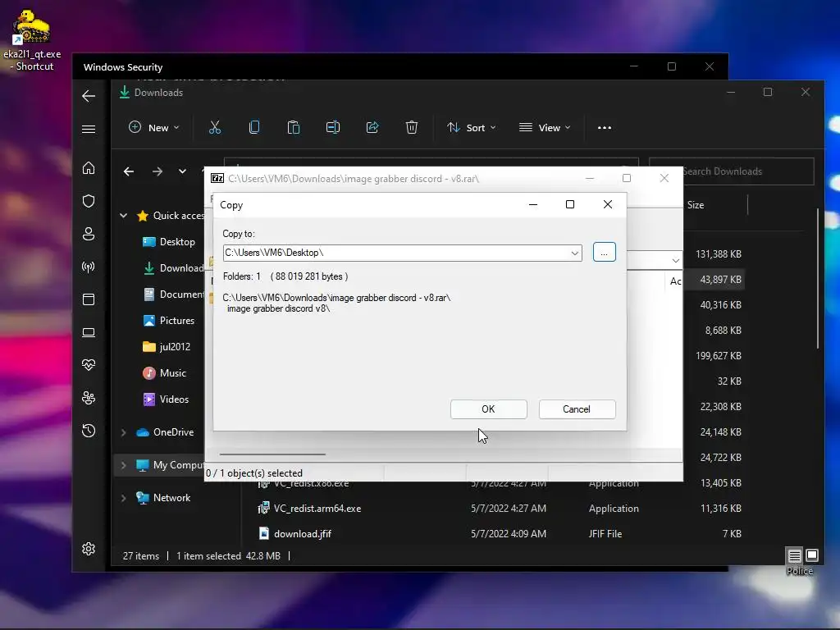Open Virus & threat protection shield

pos(89,201)
